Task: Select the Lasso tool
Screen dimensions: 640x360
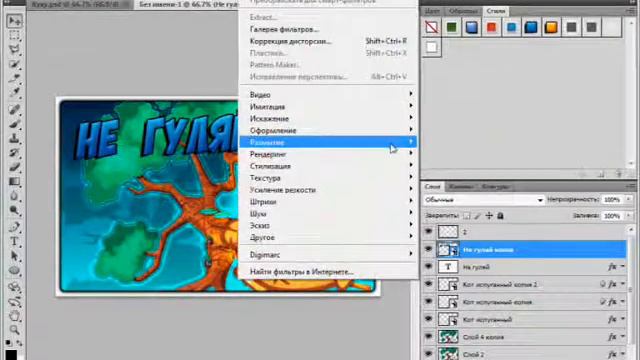Action: click(14, 49)
